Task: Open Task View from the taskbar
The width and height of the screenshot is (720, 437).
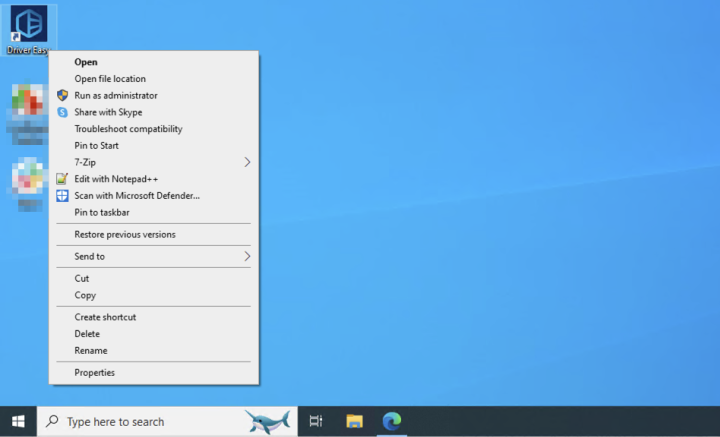Action: click(x=316, y=421)
